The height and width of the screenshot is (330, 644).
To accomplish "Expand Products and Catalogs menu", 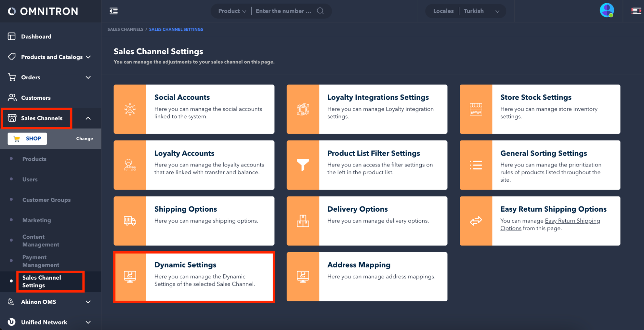I will point(51,57).
